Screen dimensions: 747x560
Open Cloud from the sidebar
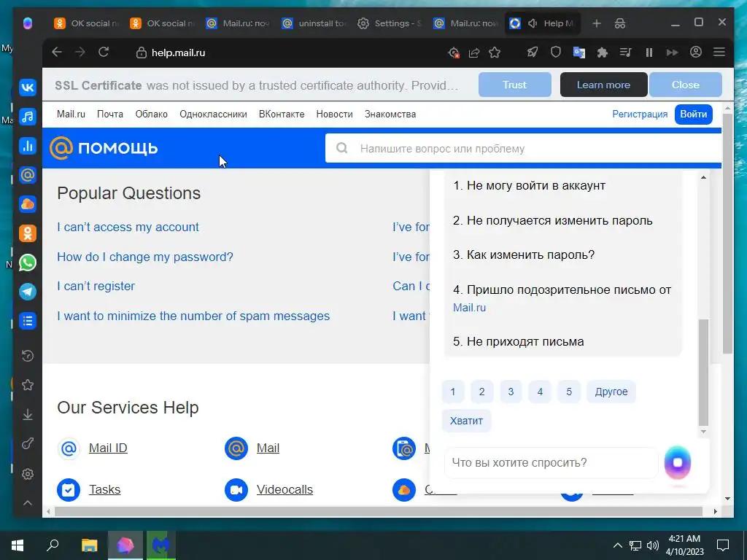click(x=28, y=204)
